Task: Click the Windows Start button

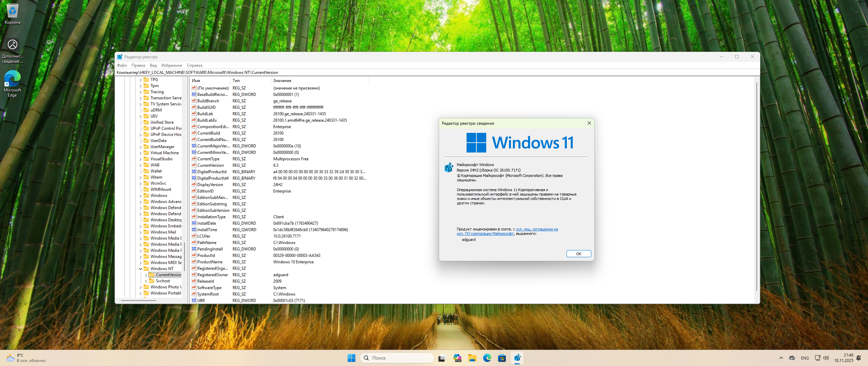Action: pyautogui.click(x=351, y=358)
